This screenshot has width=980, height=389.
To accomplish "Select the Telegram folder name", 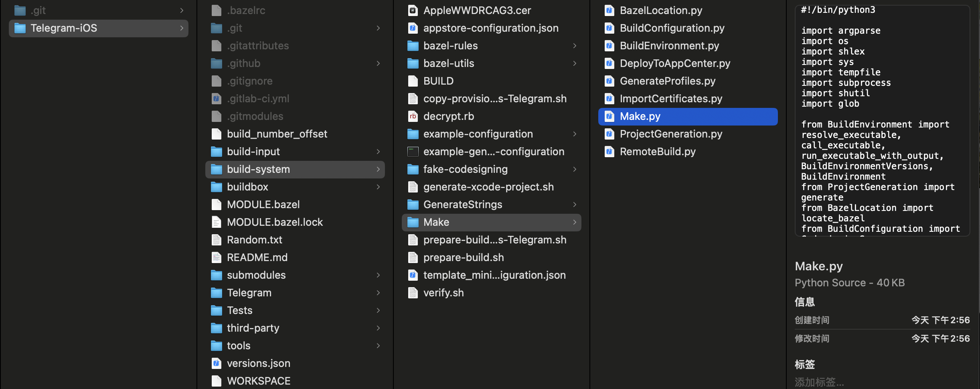I will pos(249,293).
